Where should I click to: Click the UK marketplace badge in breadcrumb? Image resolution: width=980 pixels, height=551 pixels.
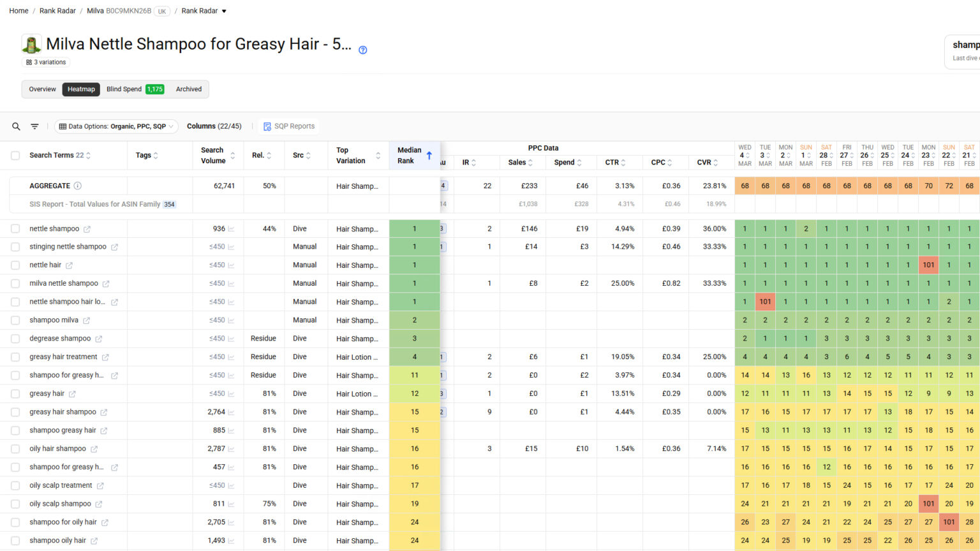click(162, 11)
